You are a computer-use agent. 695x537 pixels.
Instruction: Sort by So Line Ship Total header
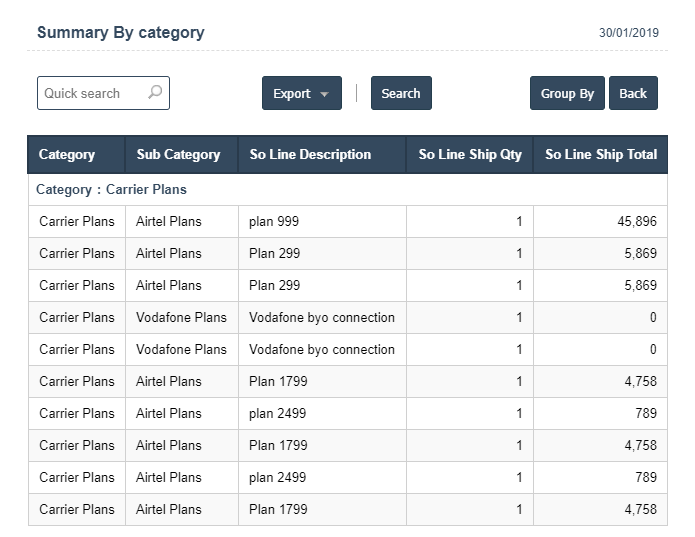tap(601, 154)
